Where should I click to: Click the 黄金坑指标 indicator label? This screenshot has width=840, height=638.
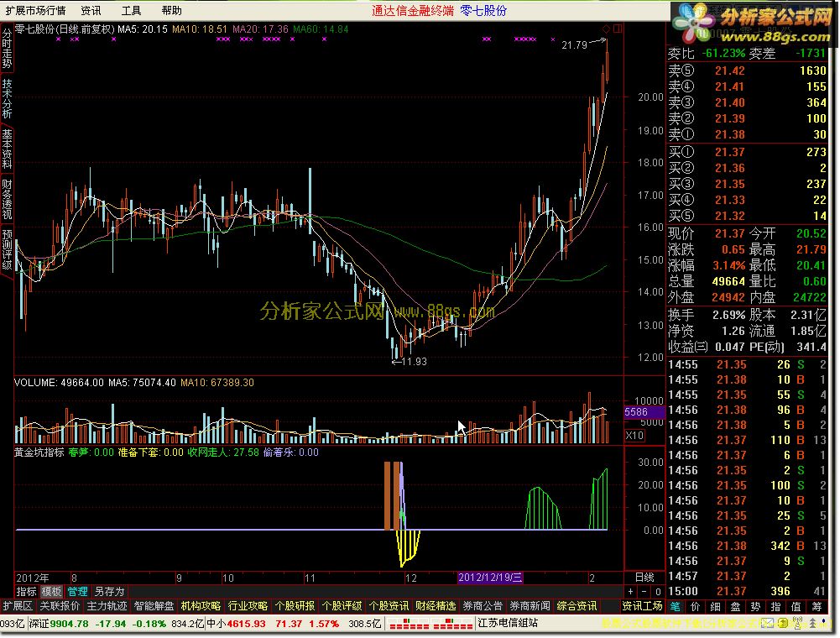[x=39, y=452]
